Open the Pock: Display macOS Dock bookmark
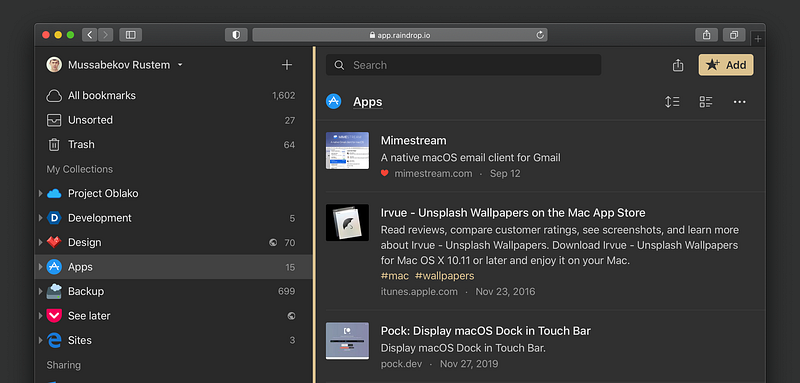The width and height of the screenshot is (800, 383). [x=486, y=331]
